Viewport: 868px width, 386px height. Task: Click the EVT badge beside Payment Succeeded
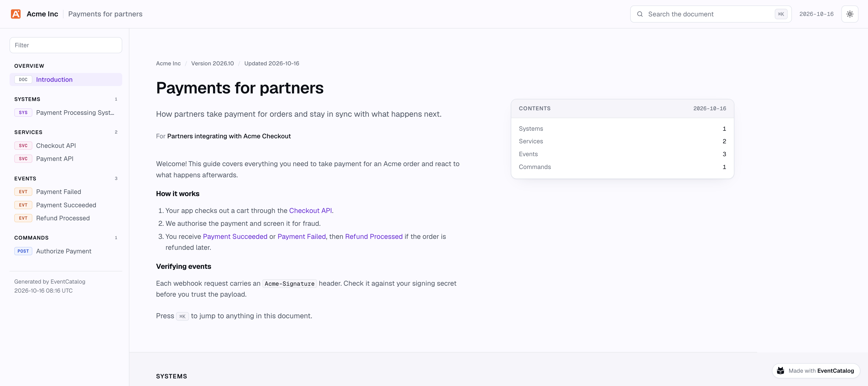[x=23, y=205]
